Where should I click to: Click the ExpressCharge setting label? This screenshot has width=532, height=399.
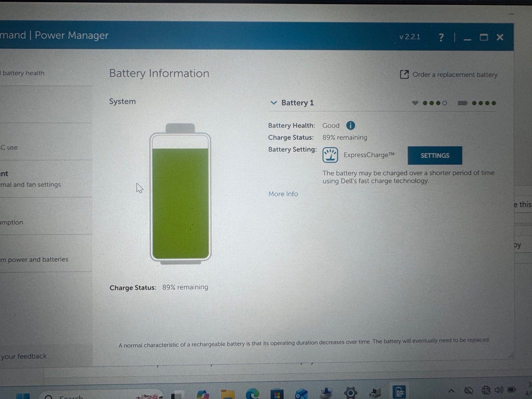(369, 155)
